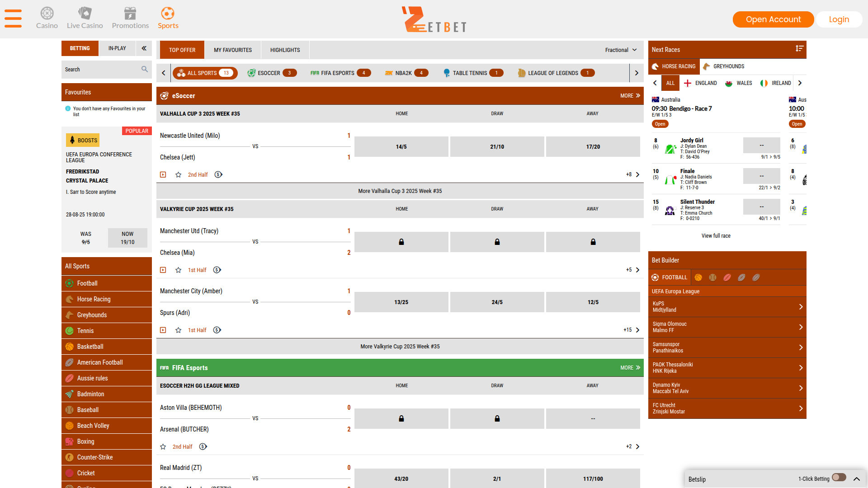Screen dimensions: 868x488
Task: Select the Live Casino icon
Action: (x=85, y=13)
